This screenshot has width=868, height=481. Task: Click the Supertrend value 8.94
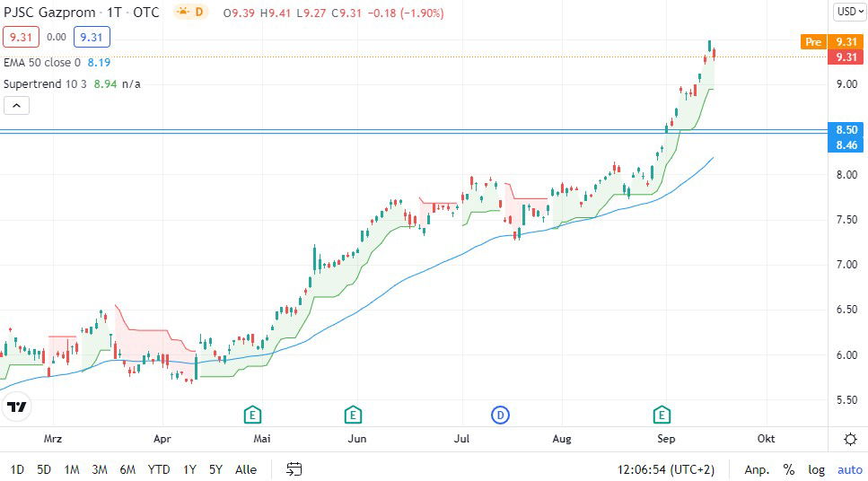click(105, 84)
